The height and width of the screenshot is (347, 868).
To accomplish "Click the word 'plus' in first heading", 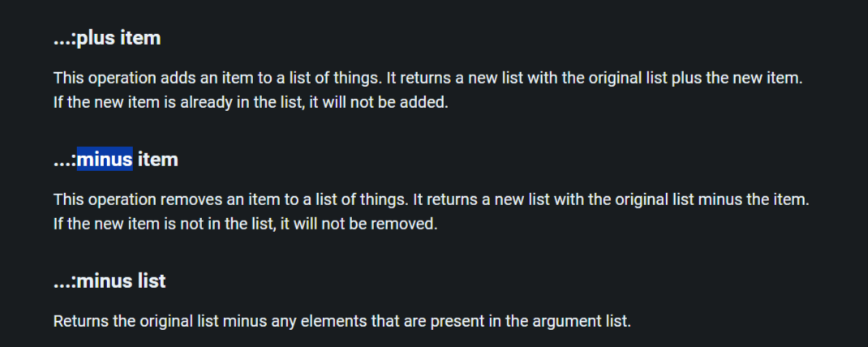I will (97, 38).
